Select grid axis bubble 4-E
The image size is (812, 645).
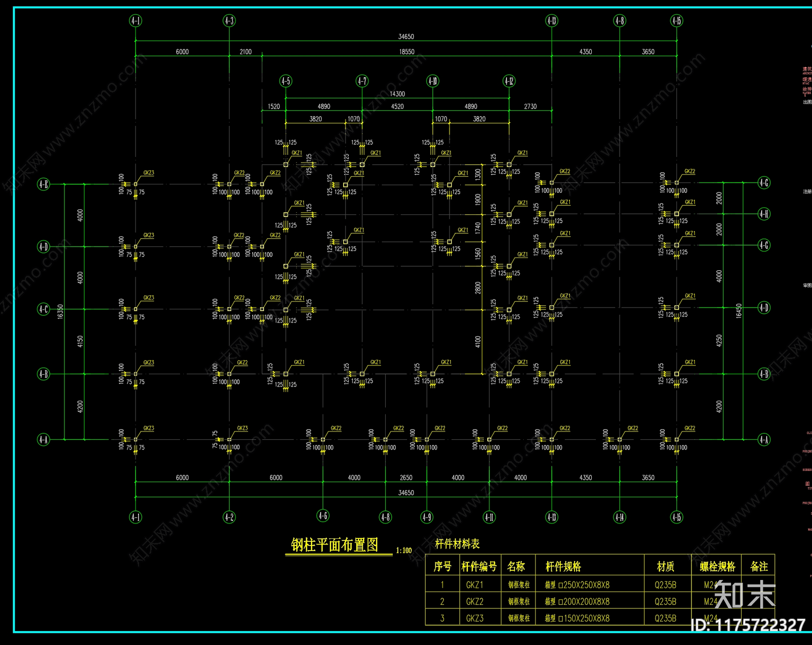pos(44,184)
